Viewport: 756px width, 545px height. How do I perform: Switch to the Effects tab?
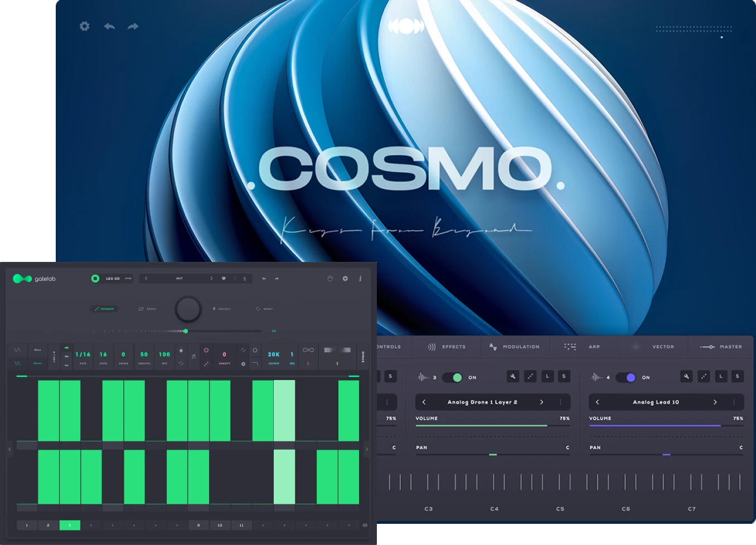447,347
